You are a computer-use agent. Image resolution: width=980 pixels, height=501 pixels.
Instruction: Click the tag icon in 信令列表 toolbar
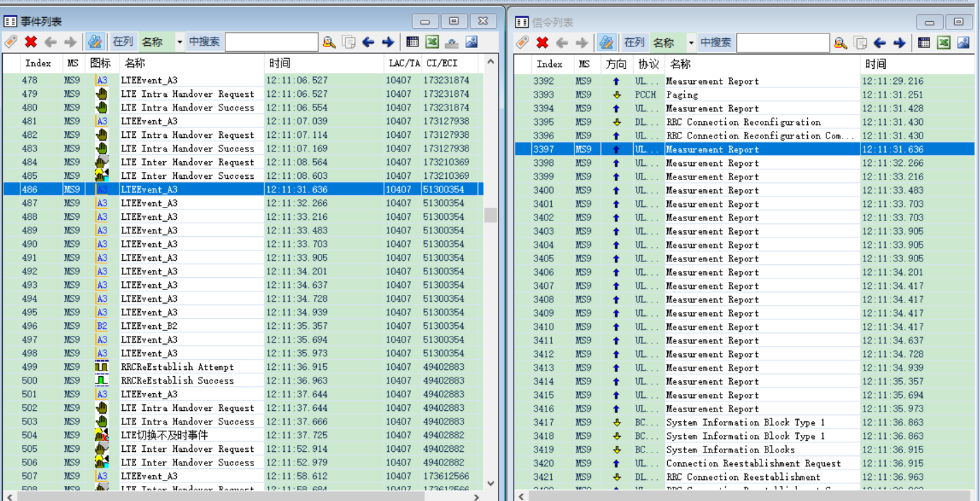point(522,42)
